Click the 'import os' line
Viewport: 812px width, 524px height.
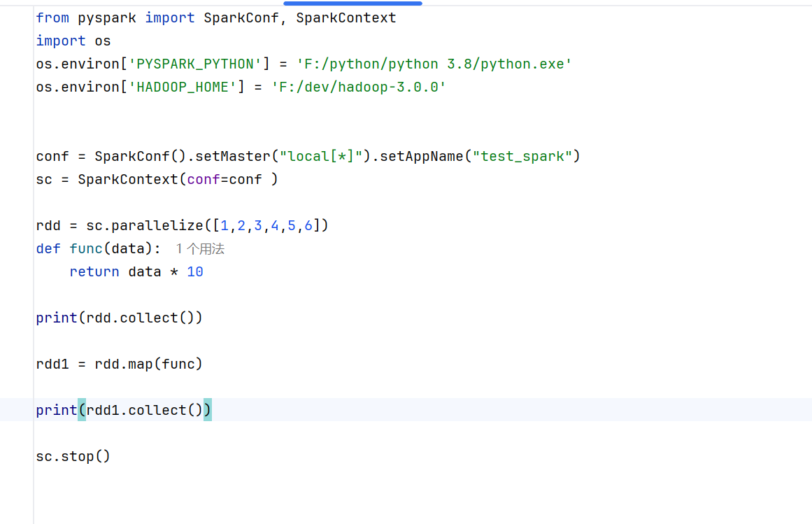coord(73,41)
